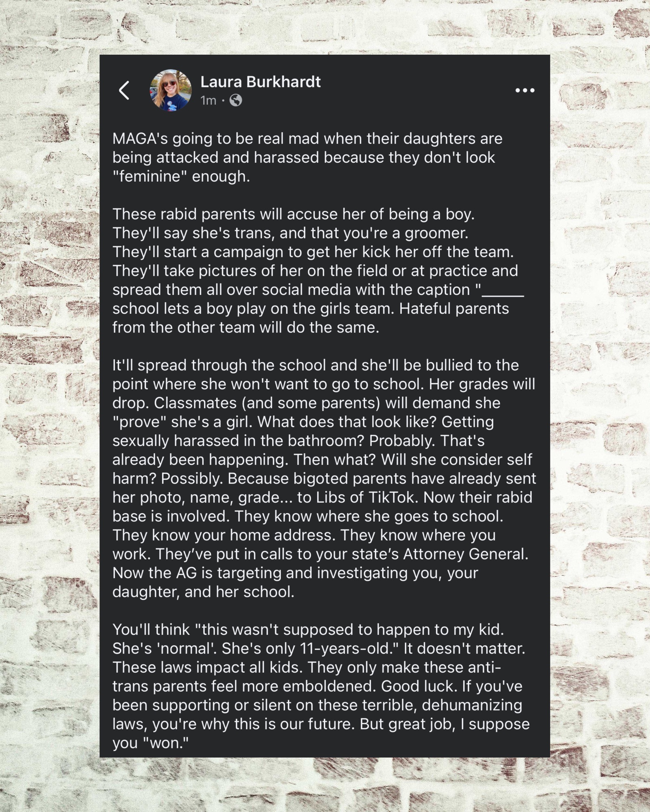This screenshot has height=812, width=650.
Task: Open the three-dot more options menu
Action: (x=525, y=90)
